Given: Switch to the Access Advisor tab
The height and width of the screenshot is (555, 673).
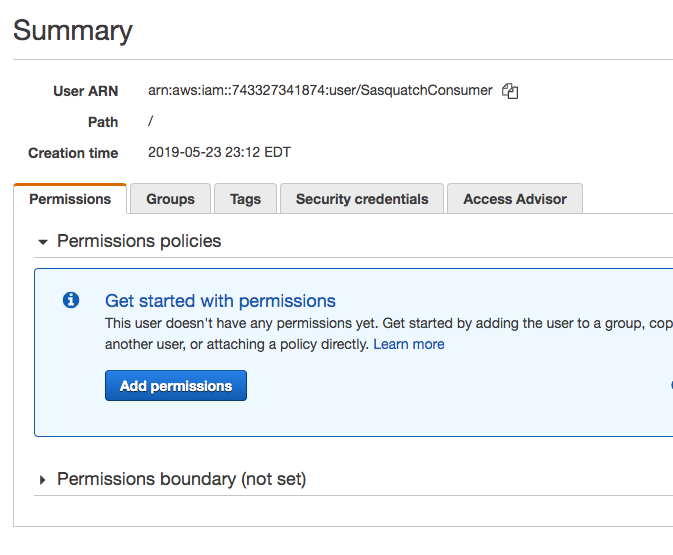Looking at the screenshot, I should coord(515,199).
